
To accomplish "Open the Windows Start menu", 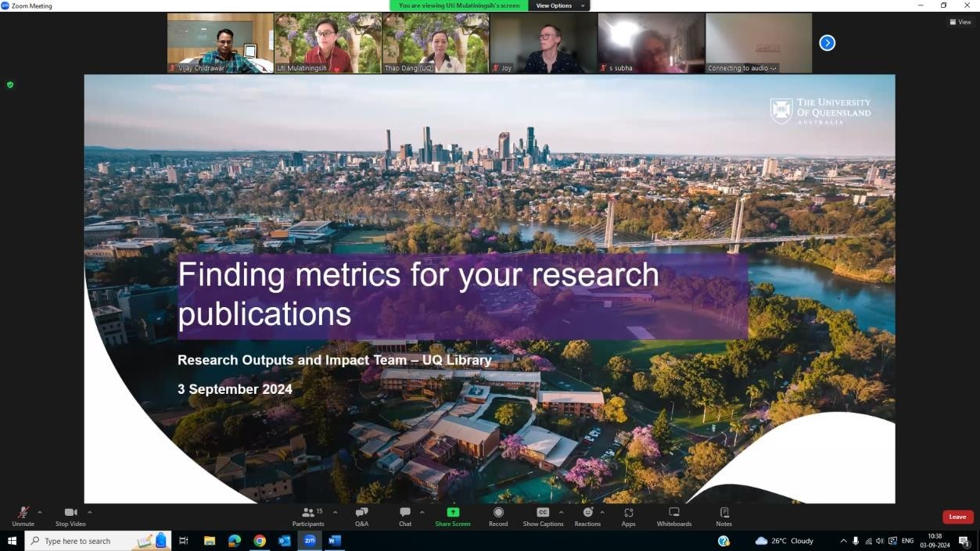I will coord(12,541).
